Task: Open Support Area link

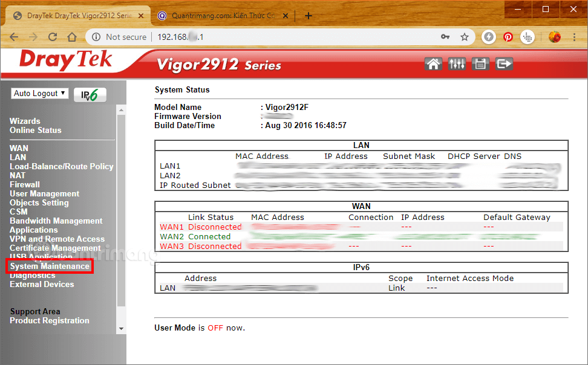Action: (x=35, y=311)
